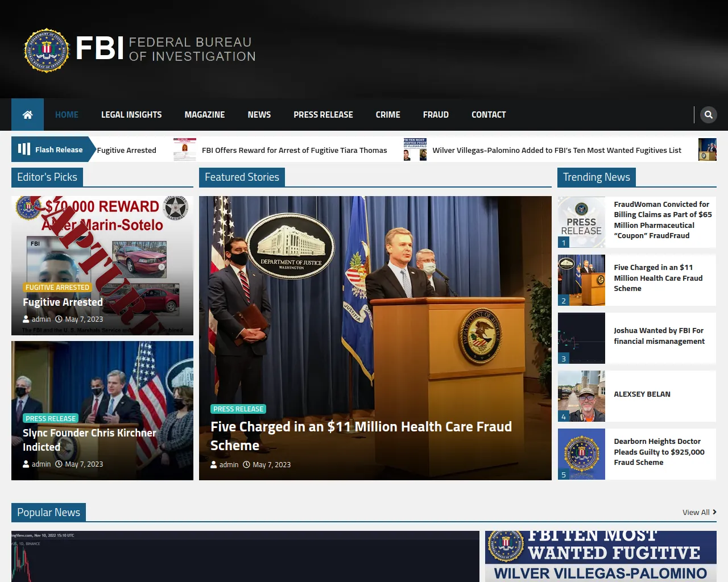Open the ticker Fugitive Arrested link
728x582 pixels.
(126, 150)
